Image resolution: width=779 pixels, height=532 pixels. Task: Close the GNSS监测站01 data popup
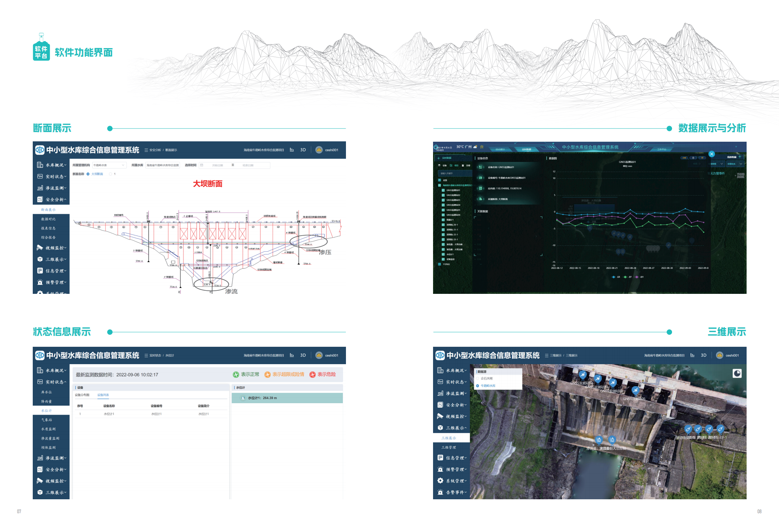tap(711, 154)
